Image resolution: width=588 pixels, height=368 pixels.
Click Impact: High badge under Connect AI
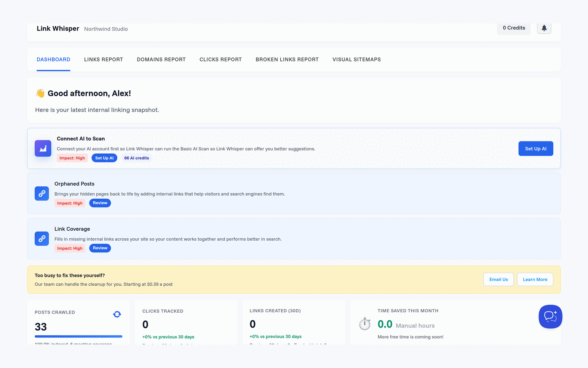point(72,158)
